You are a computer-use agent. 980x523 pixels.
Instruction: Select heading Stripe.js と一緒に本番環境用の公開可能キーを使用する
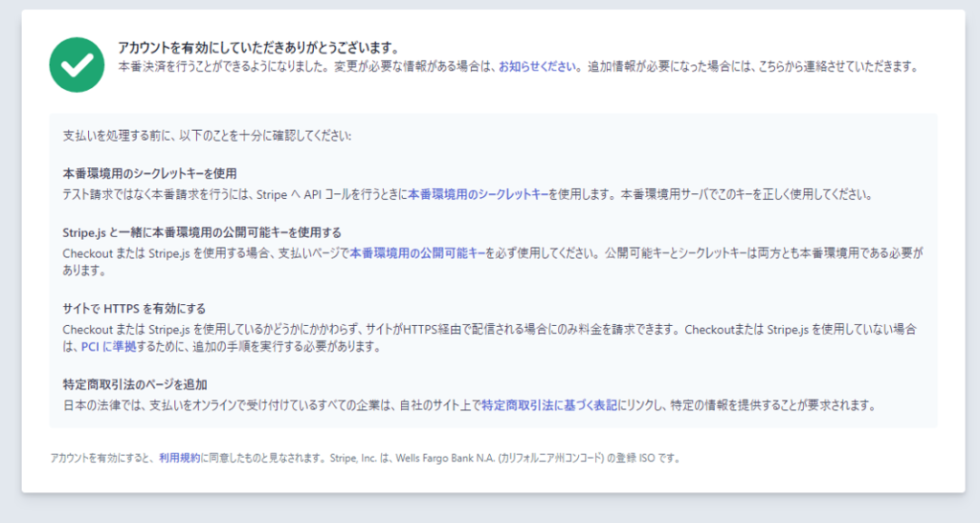[x=202, y=232]
